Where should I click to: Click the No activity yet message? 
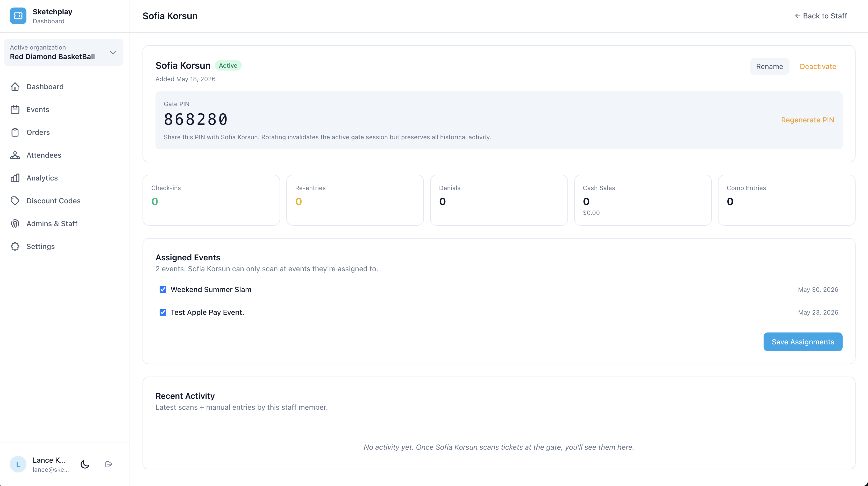[x=499, y=447]
